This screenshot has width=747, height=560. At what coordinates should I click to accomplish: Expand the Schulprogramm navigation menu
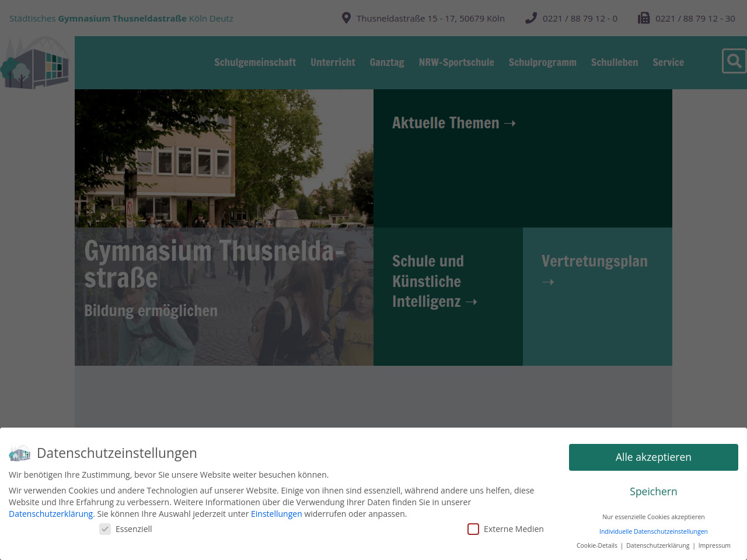(542, 62)
